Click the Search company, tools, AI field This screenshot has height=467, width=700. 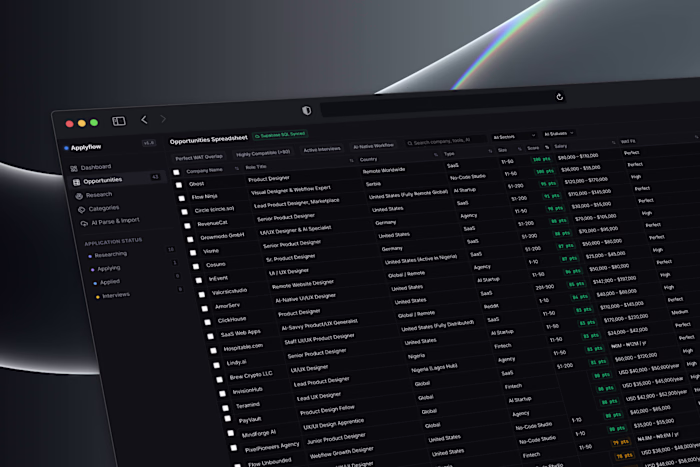[x=445, y=141]
